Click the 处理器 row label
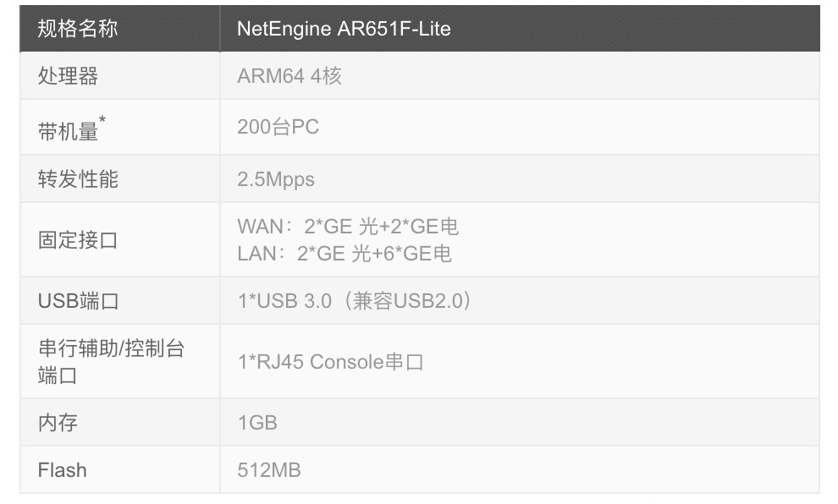 coord(68,76)
